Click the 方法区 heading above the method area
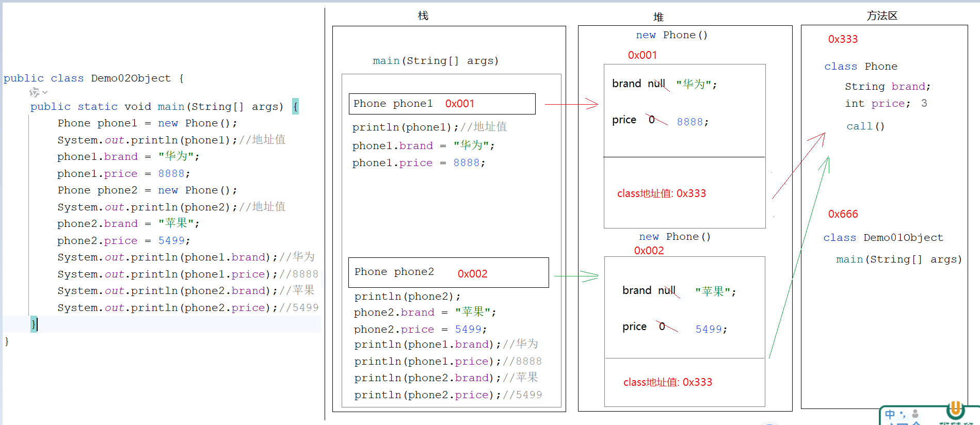 [x=882, y=16]
